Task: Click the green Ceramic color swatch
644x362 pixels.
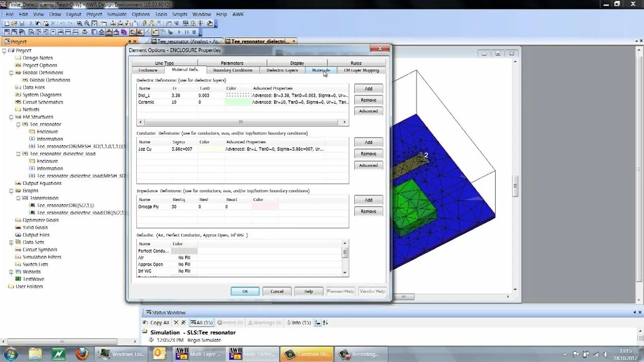Action: click(x=237, y=102)
